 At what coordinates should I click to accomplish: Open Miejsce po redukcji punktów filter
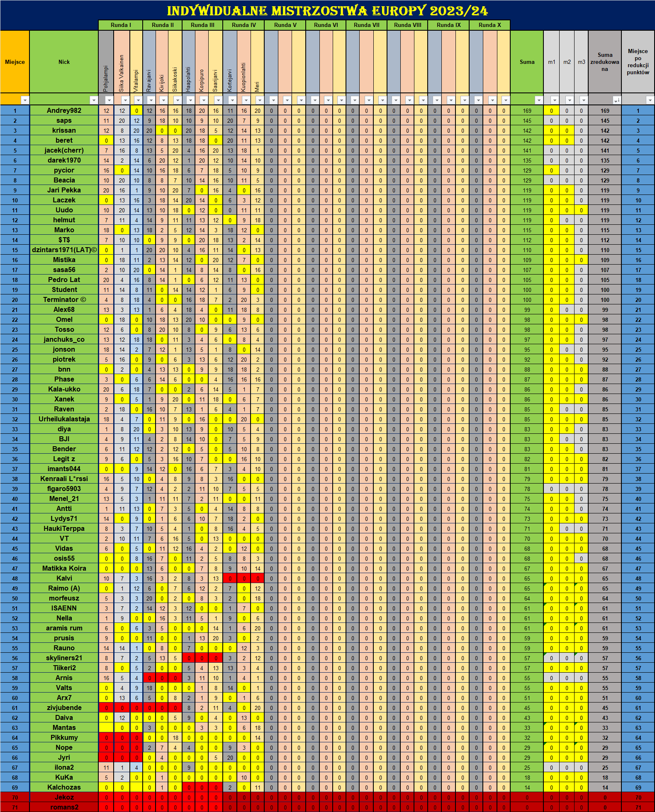tap(650, 100)
